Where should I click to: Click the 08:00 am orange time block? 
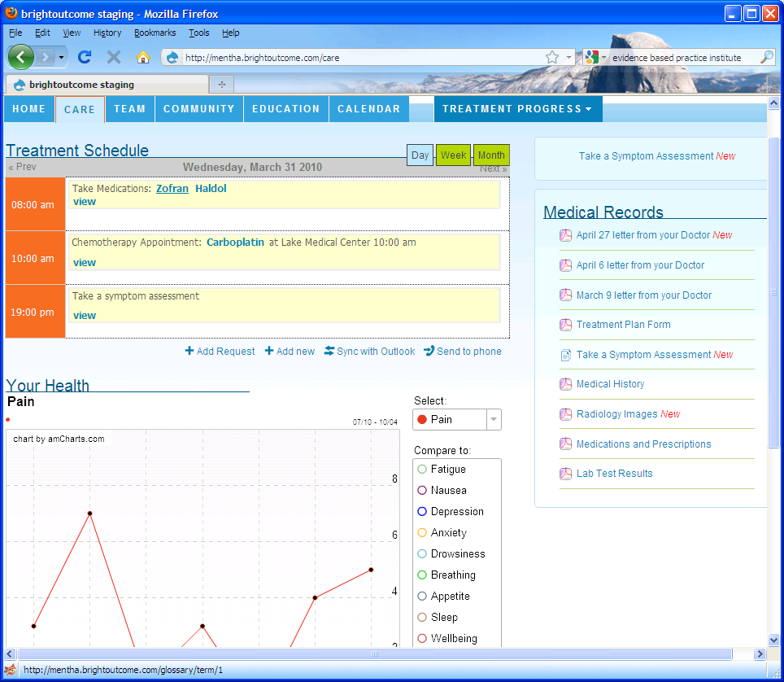[35, 204]
